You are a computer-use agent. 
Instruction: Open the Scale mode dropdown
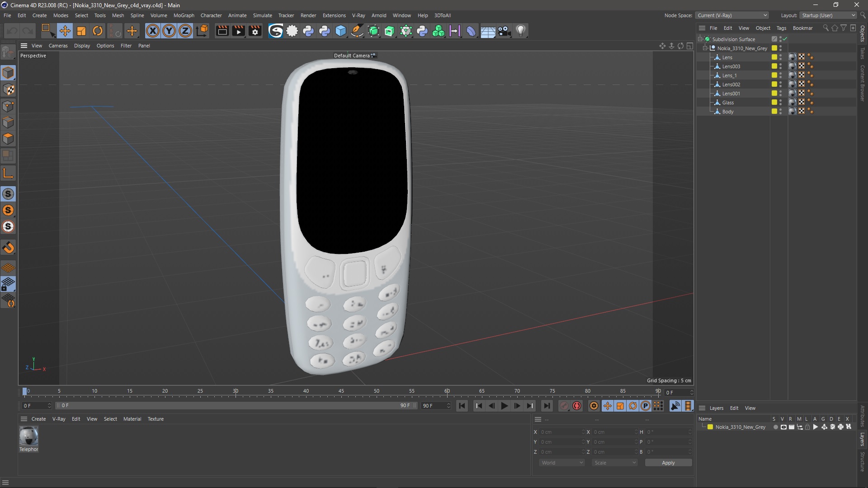click(615, 463)
